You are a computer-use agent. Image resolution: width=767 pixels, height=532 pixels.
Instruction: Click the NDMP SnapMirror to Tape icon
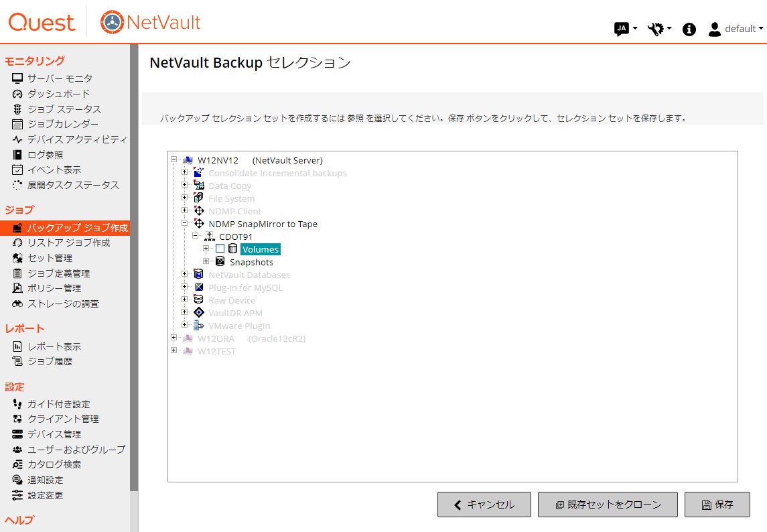tap(198, 224)
